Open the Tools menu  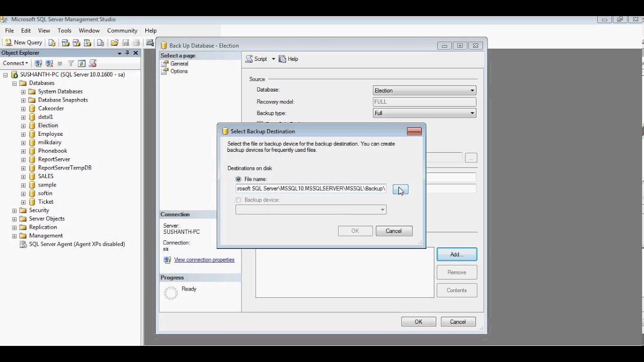coord(64,31)
